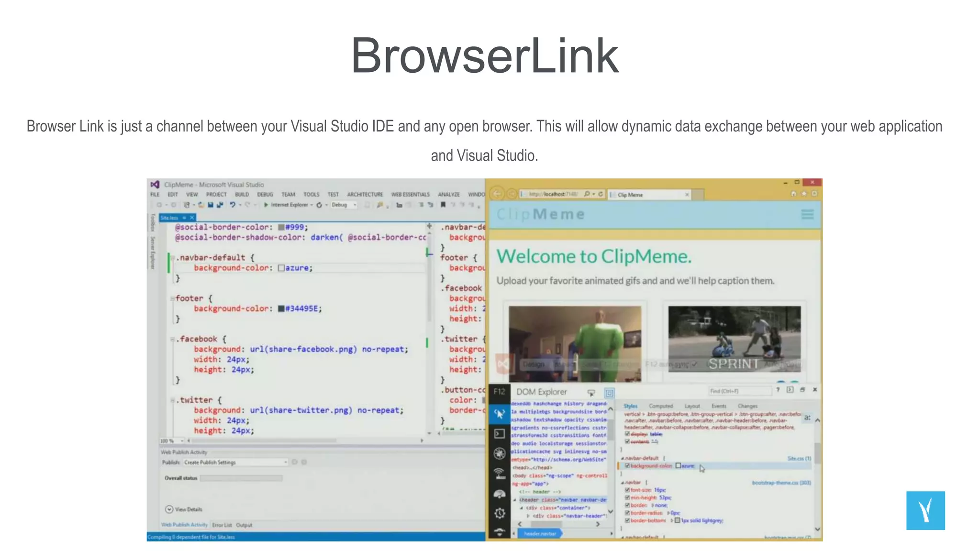Uncheck border-radius rule
Viewport: 980px width, 551px height.
627,513
